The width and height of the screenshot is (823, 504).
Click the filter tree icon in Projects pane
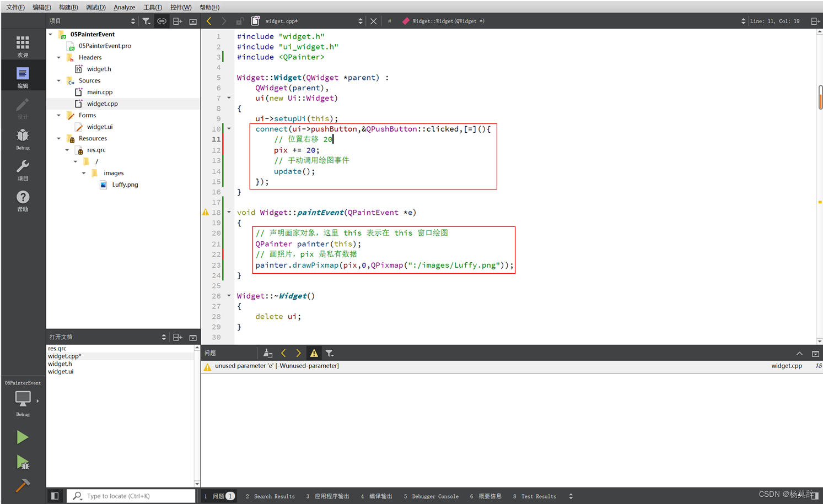[x=146, y=21]
